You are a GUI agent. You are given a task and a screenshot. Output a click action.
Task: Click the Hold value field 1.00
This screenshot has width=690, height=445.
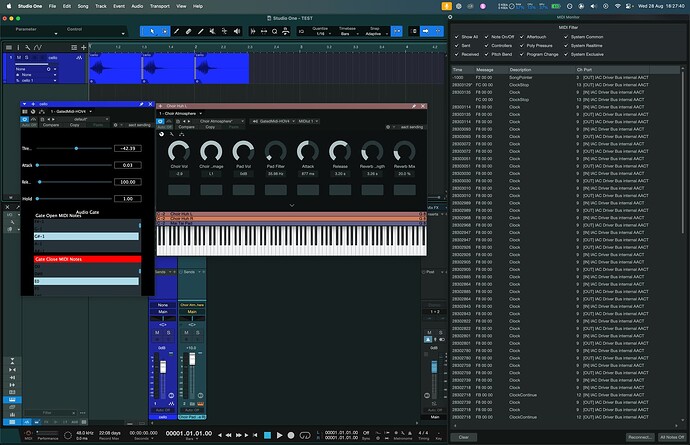pos(128,199)
